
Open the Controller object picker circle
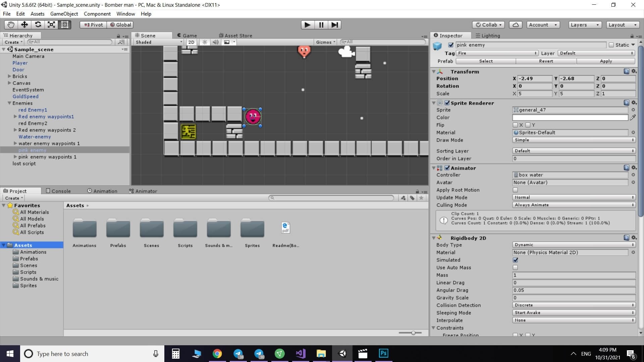click(633, 175)
